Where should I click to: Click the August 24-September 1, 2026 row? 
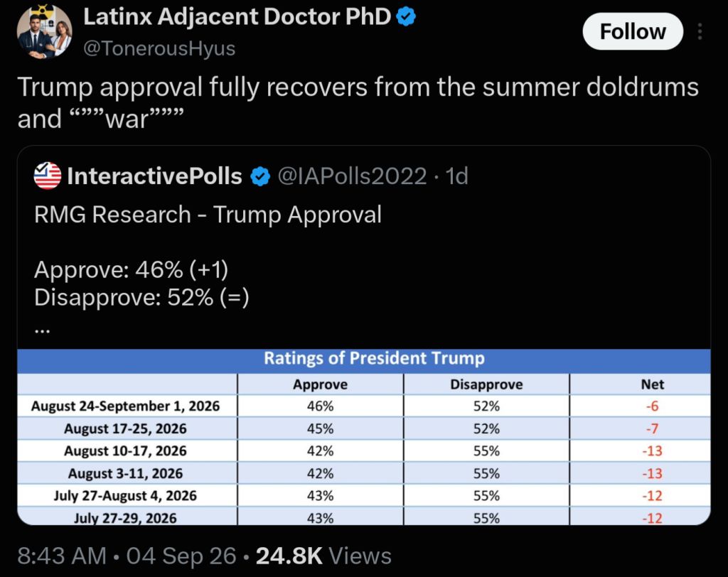coord(364,406)
